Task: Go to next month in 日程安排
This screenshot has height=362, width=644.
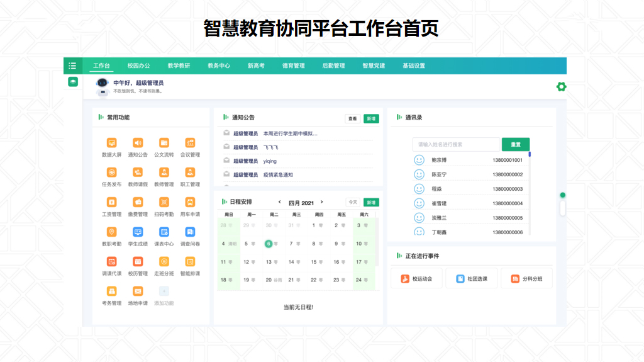Action: (x=322, y=202)
